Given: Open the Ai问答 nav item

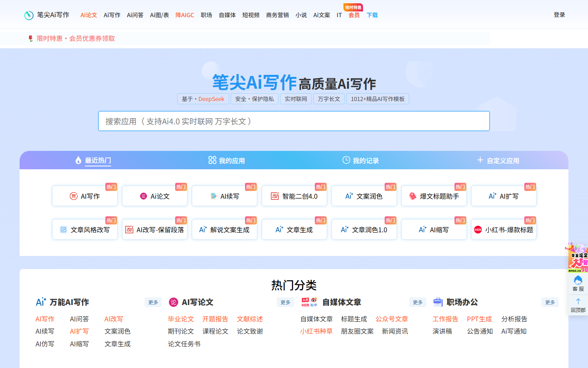Looking at the screenshot, I should pos(135,15).
